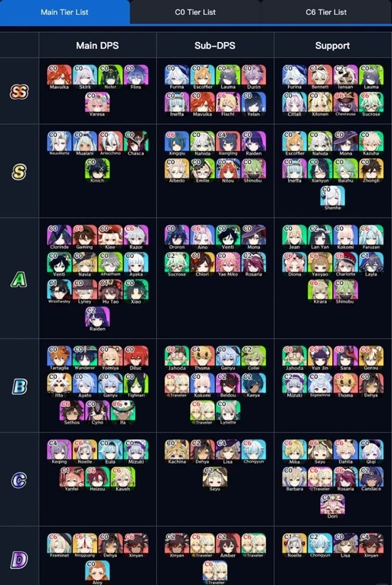The width and height of the screenshot is (392, 585).
Task: Select Yae Miko icon in A Sub-DPS
Action: tap(228, 264)
